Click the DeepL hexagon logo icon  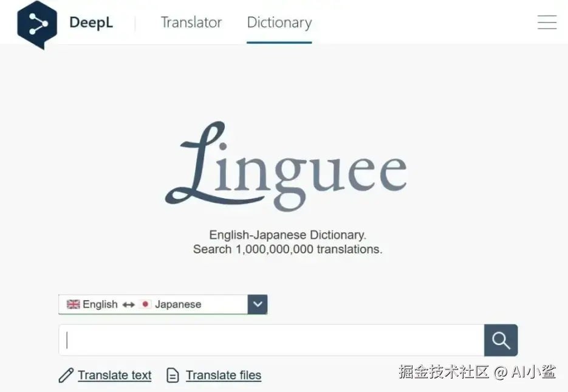(36, 23)
